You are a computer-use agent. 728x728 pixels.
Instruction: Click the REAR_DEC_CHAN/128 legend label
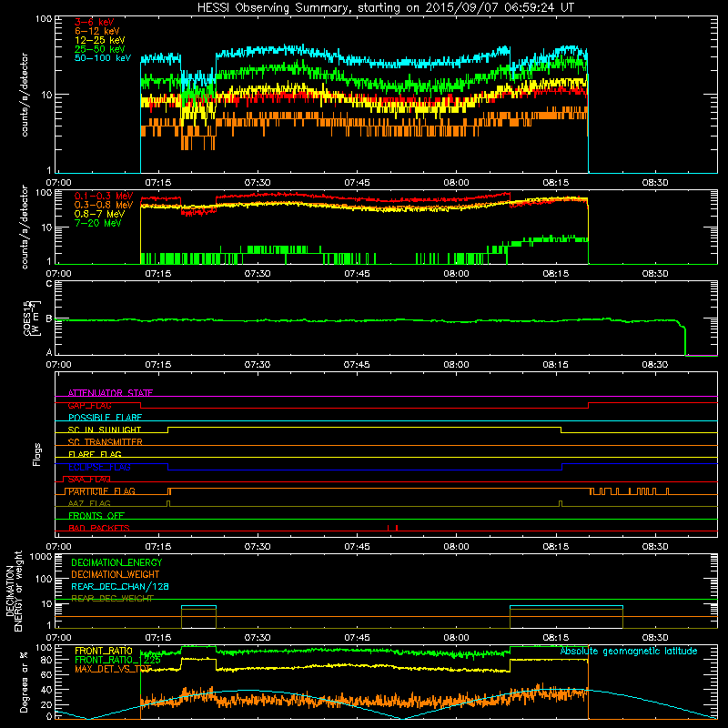point(120,586)
